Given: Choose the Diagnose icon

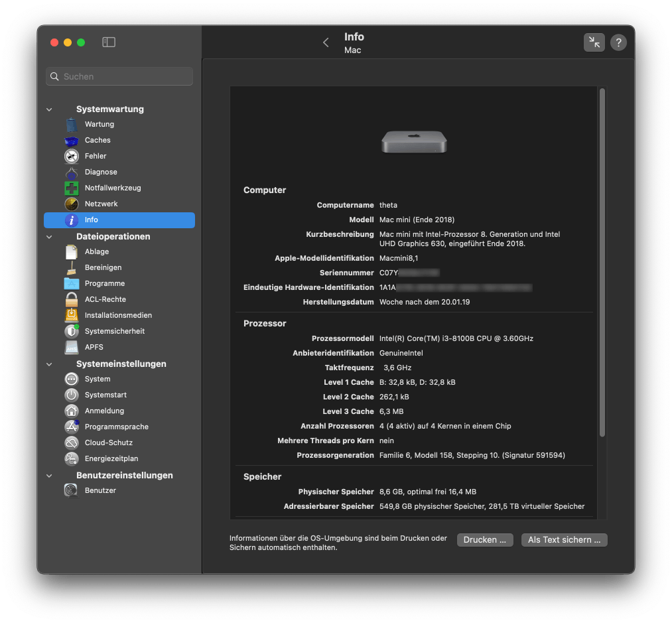Looking at the screenshot, I should coord(72,172).
